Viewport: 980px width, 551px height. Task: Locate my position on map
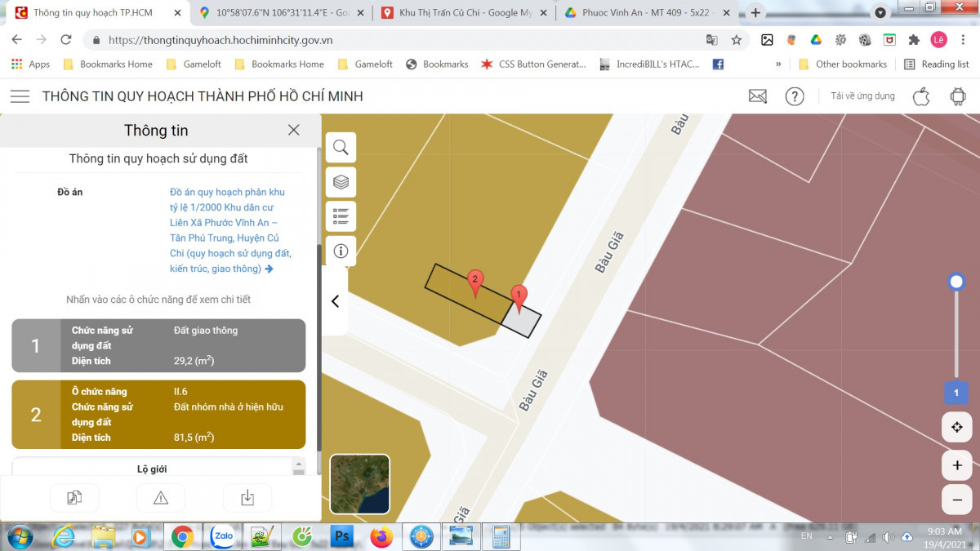coord(956,427)
